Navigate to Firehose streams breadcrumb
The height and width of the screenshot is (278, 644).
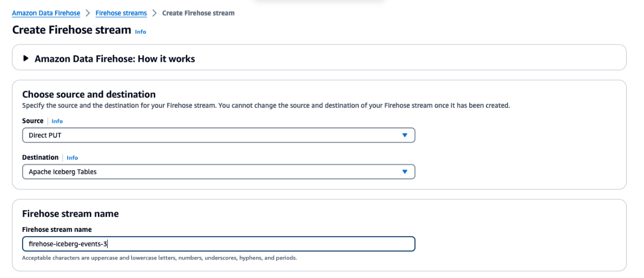click(121, 13)
